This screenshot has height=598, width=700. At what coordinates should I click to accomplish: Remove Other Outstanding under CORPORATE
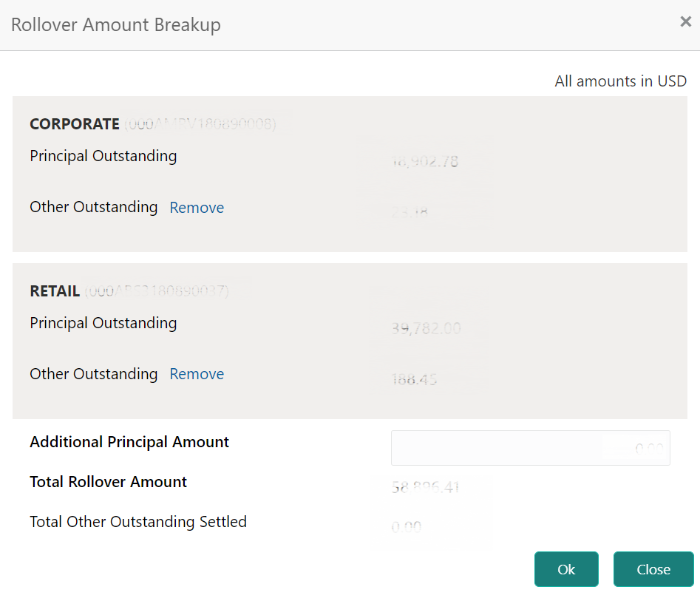(x=197, y=208)
